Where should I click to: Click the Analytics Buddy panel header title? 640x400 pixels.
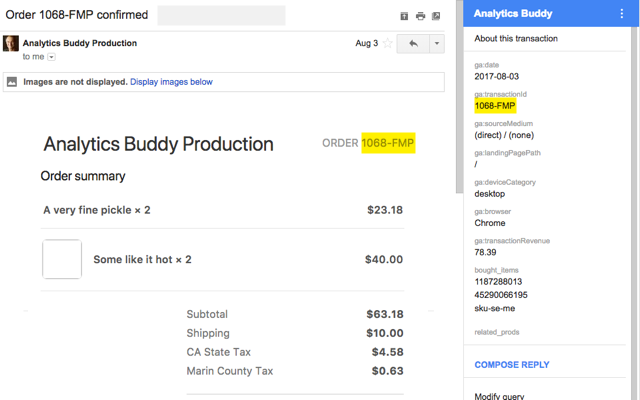(513, 14)
